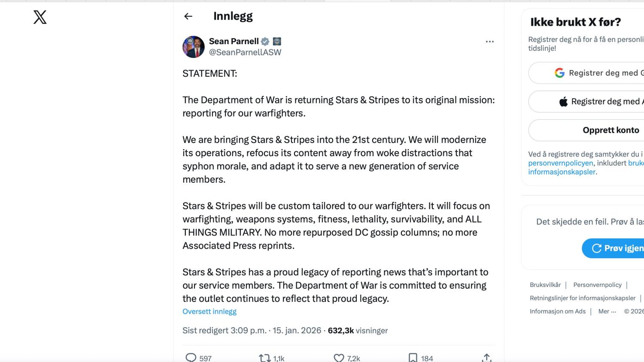Expand the Mer footer menu

(607, 311)
